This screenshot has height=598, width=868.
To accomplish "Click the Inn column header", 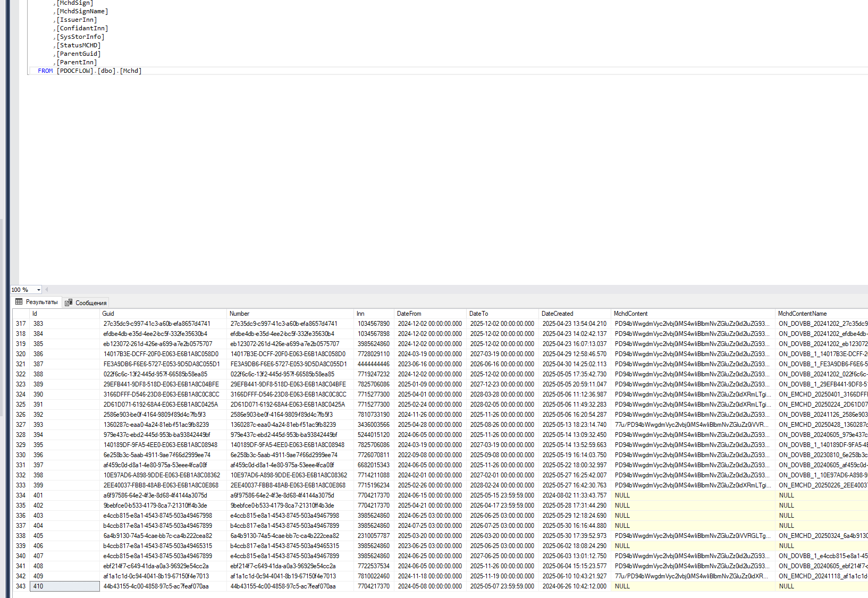I will (x=374, y=314).
